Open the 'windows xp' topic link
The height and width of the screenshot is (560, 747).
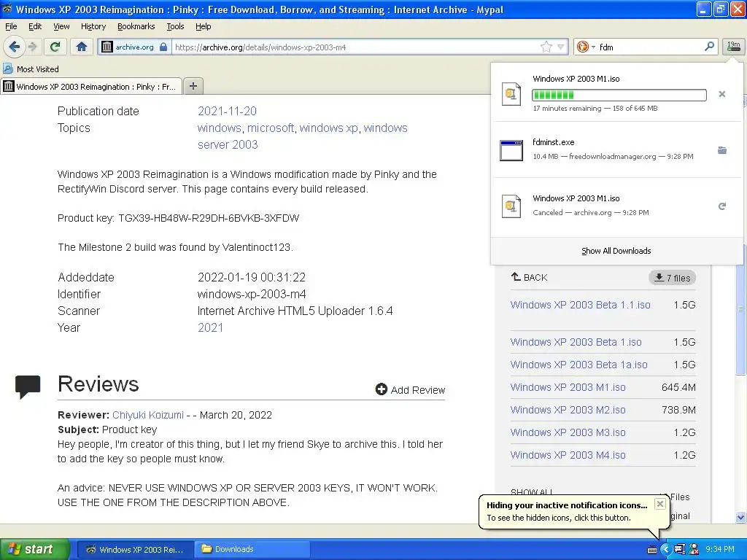point(329,128)
